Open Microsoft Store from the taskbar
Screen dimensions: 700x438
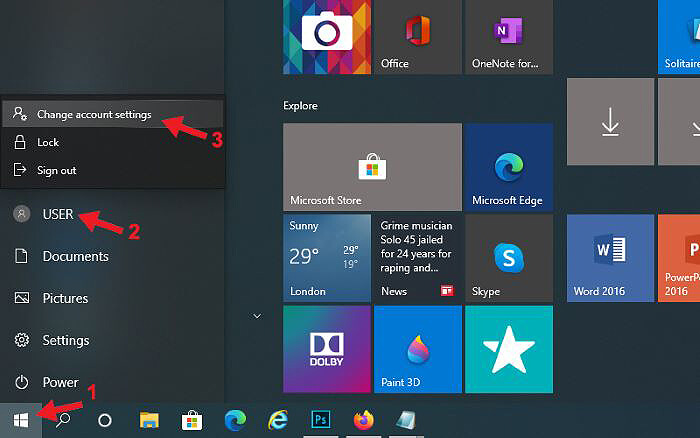(x=192, y=420)
